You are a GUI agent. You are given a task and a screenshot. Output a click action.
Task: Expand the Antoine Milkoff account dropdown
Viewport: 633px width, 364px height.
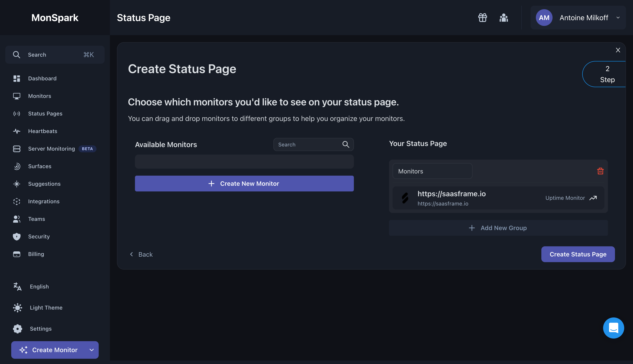tap(618, 18)
